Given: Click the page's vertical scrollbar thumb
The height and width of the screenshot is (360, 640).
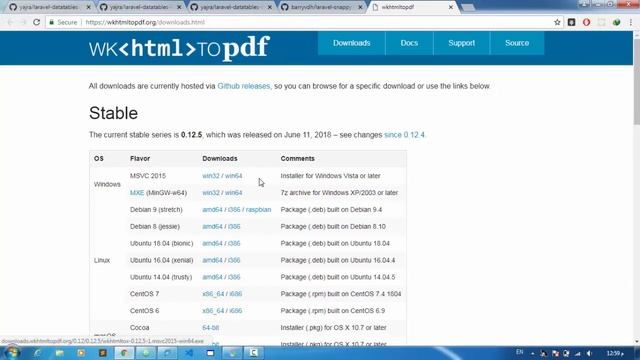Looking at the screenshot, I should click(x=636, y=82).
